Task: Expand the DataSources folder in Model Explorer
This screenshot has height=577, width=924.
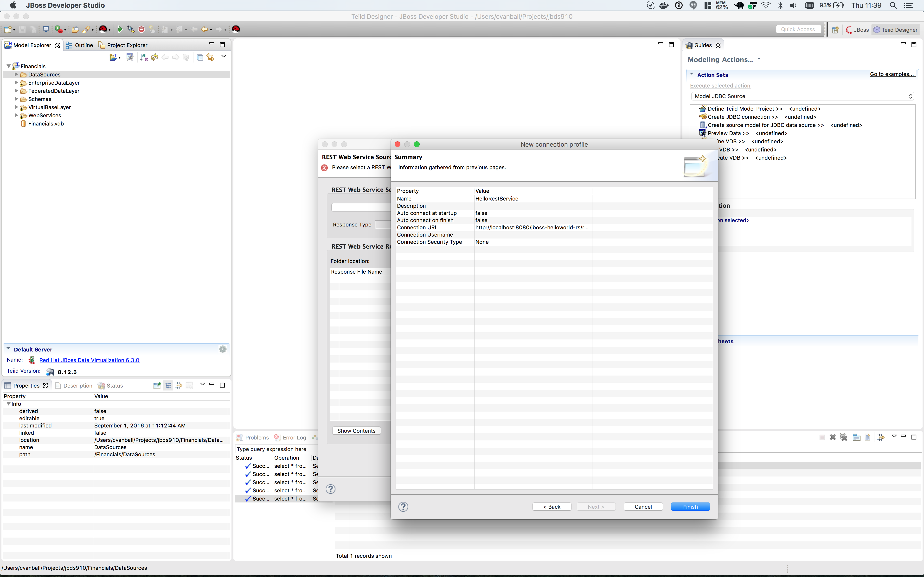Action: (16, 75)
